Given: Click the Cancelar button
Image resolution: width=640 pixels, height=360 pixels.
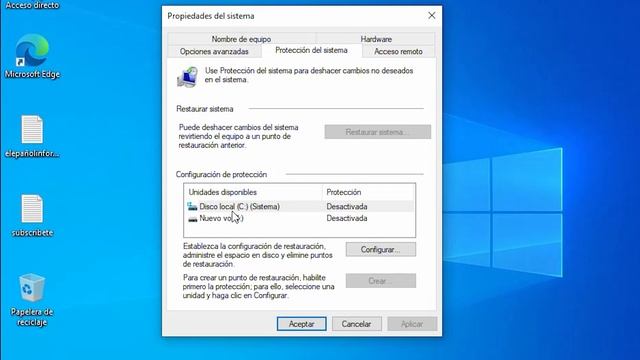Looking at the screenshot, I should [356, 324].
